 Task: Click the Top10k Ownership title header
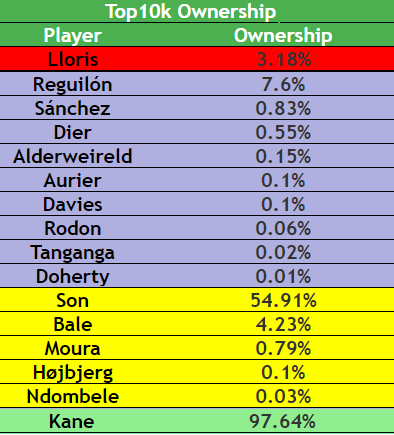191,12
